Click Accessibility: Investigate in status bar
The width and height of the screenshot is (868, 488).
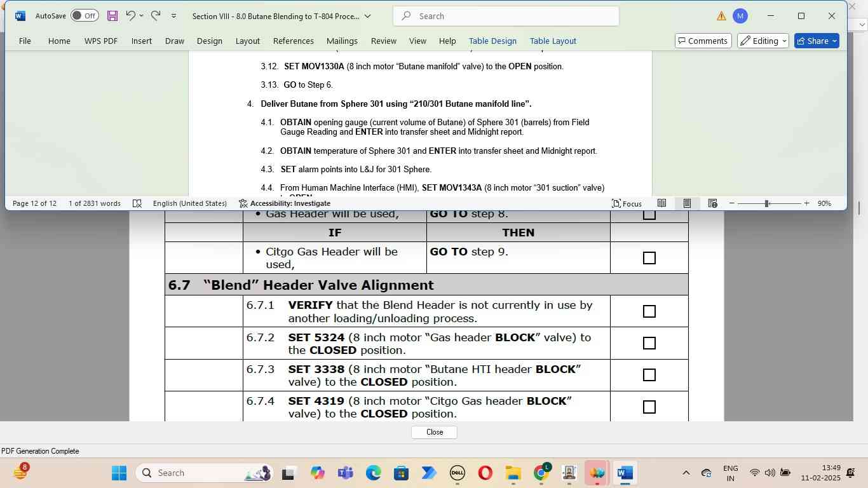point(285,203)
